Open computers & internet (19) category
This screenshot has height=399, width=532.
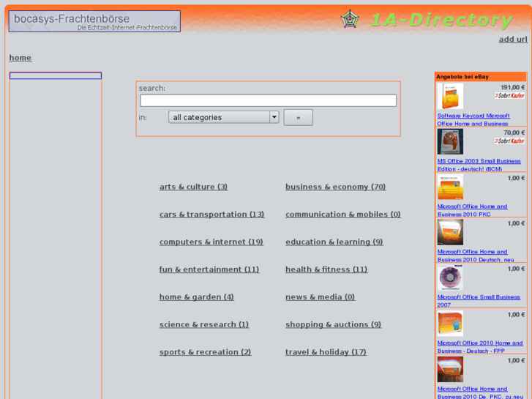pos(211,242)
